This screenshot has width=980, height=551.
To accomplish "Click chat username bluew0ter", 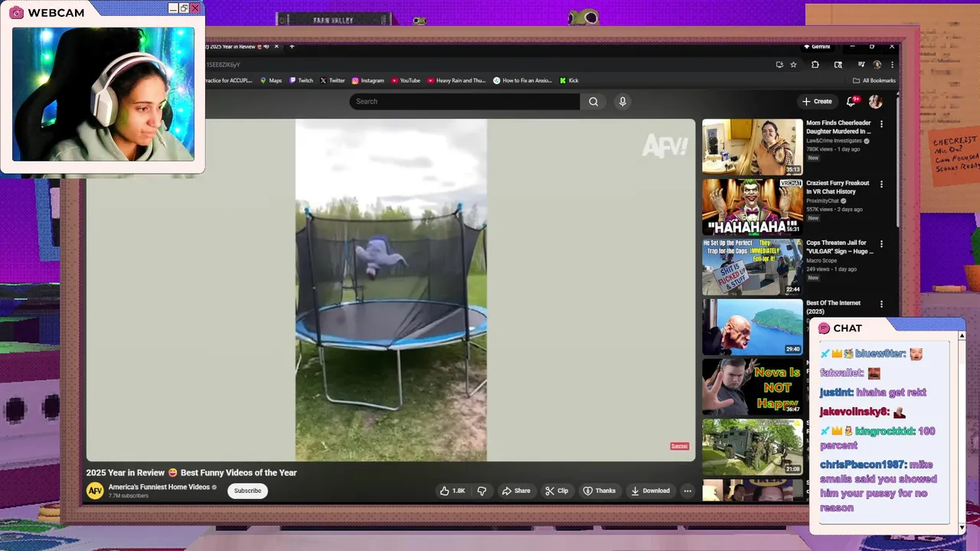I will tap(880, 354).
